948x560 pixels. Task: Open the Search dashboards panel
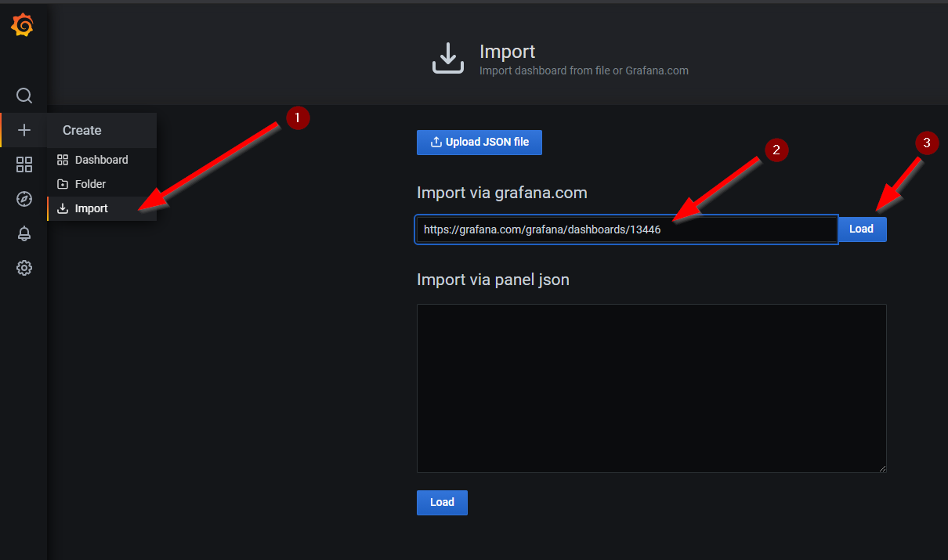(x=24, y=96)
